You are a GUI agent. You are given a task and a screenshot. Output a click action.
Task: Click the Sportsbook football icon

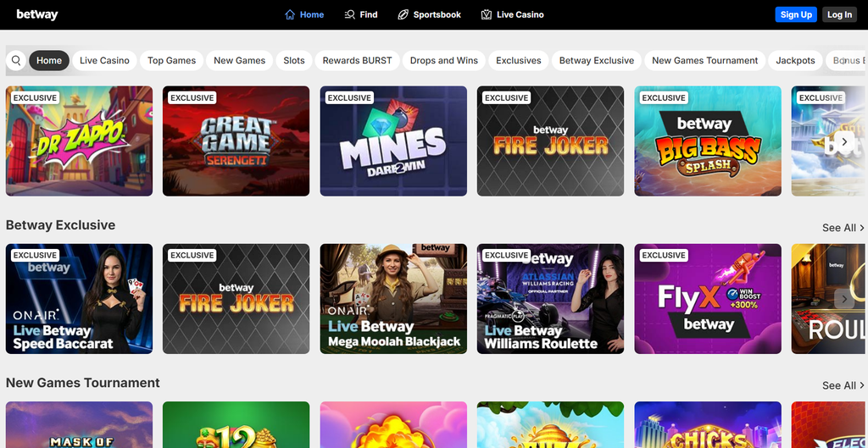(x=403, y=15)
